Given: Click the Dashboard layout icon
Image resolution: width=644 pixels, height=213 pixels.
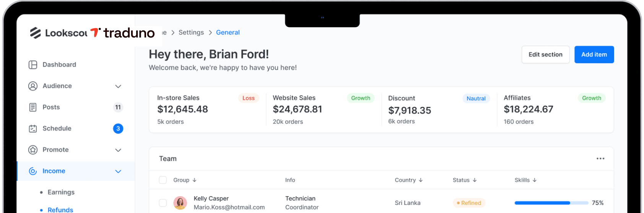Looking at the screenshot, I should click(33, 65).
